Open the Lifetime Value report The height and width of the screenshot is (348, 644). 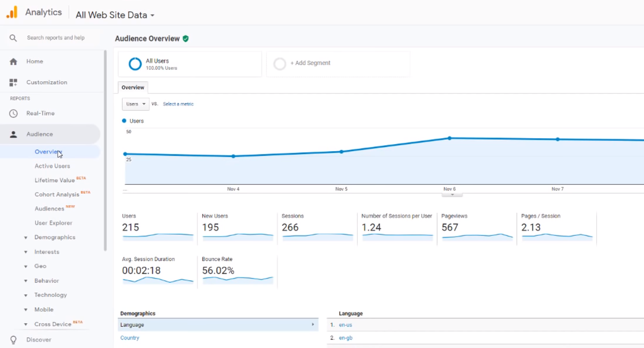click(x=55, y=180)
